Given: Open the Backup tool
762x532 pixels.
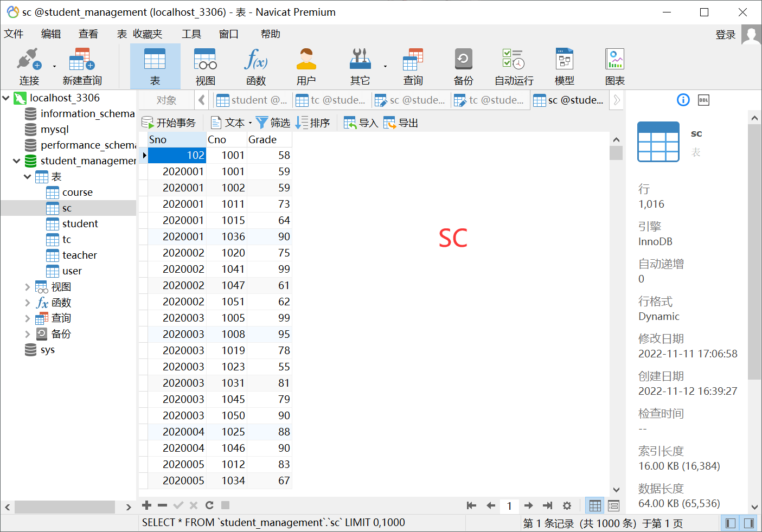Looking at the screenshot, I should (463, 67).
